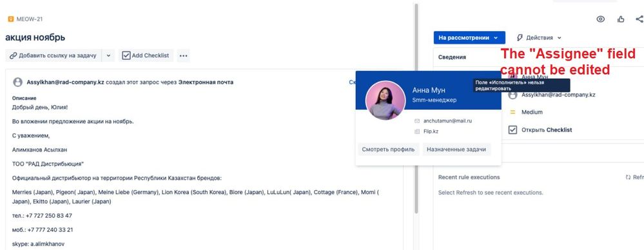Click the email anchutamun@mail.ru in profile card
Image resolution: width=644 pixels, height=250 pixels.
tap(447, 121)
